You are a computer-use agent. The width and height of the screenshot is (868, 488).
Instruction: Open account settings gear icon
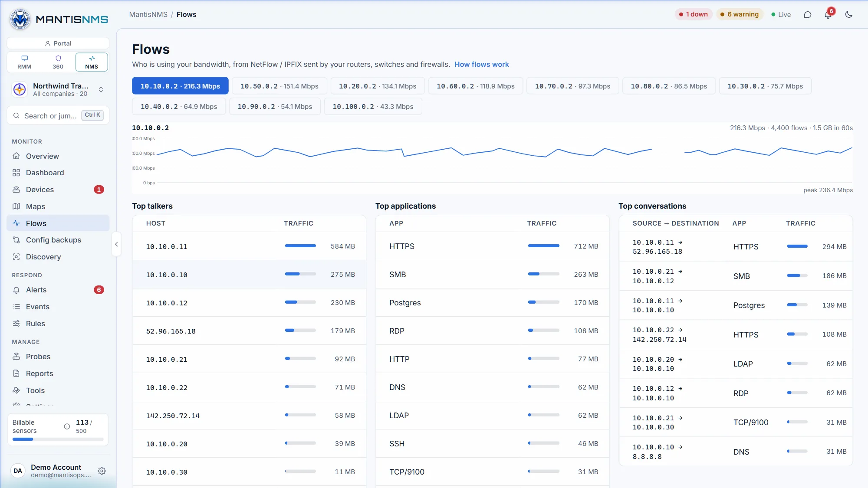[102, 471]
